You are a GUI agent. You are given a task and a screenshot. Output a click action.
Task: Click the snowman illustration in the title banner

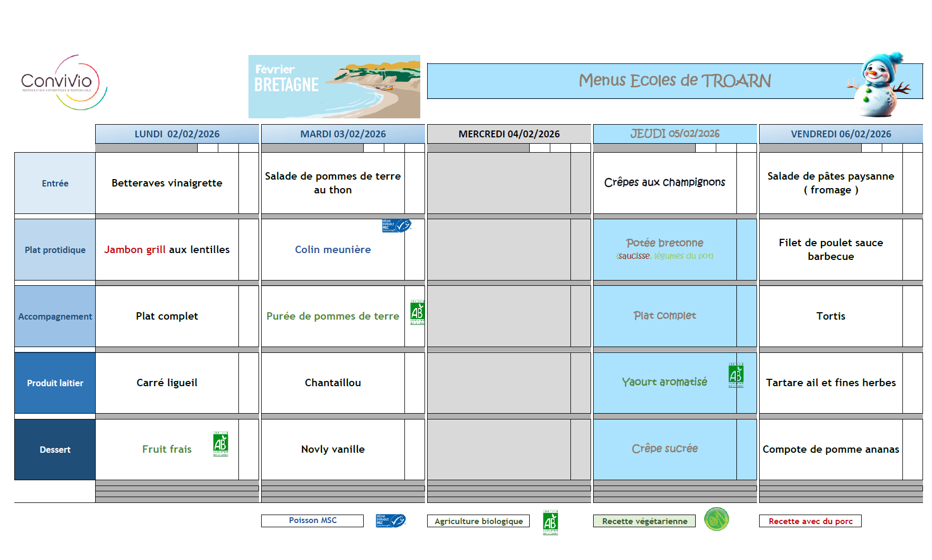click(879, 85)
